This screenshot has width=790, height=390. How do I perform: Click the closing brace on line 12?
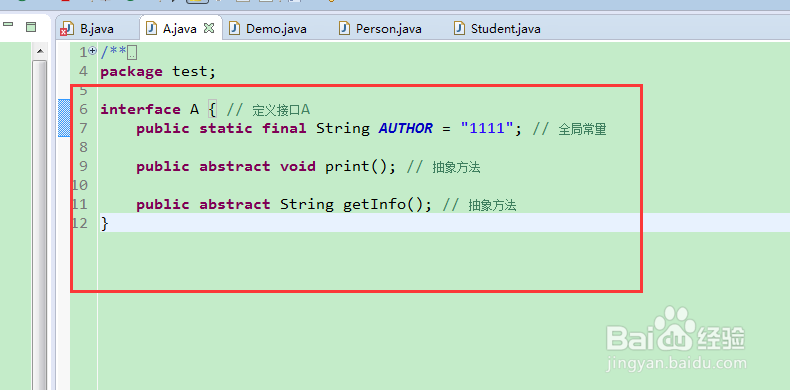[x=104, y=223]
